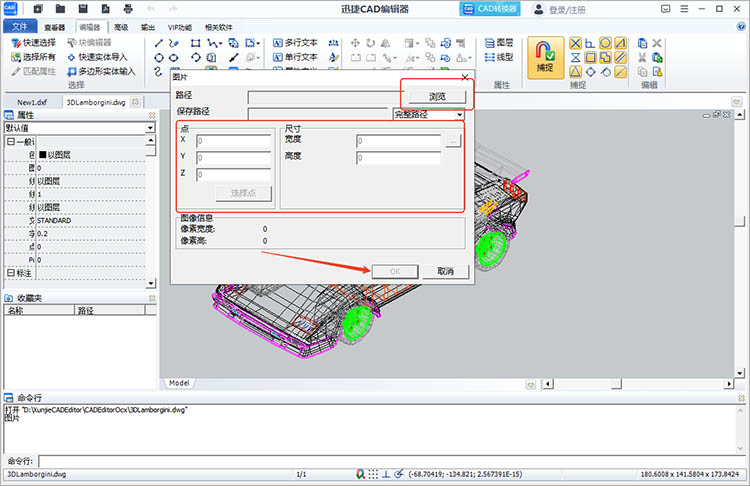Click the 宽度 width input field in dialog

click(x=398, y=141)
